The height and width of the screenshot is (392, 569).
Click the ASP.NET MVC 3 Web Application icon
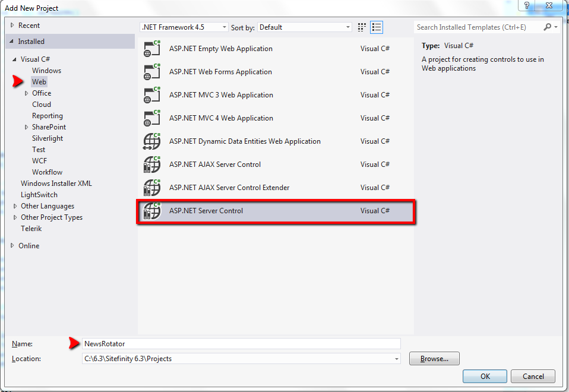tap(152, 95)
